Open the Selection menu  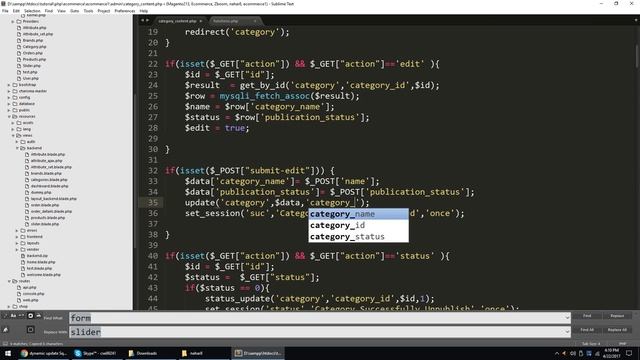[32, 11]
